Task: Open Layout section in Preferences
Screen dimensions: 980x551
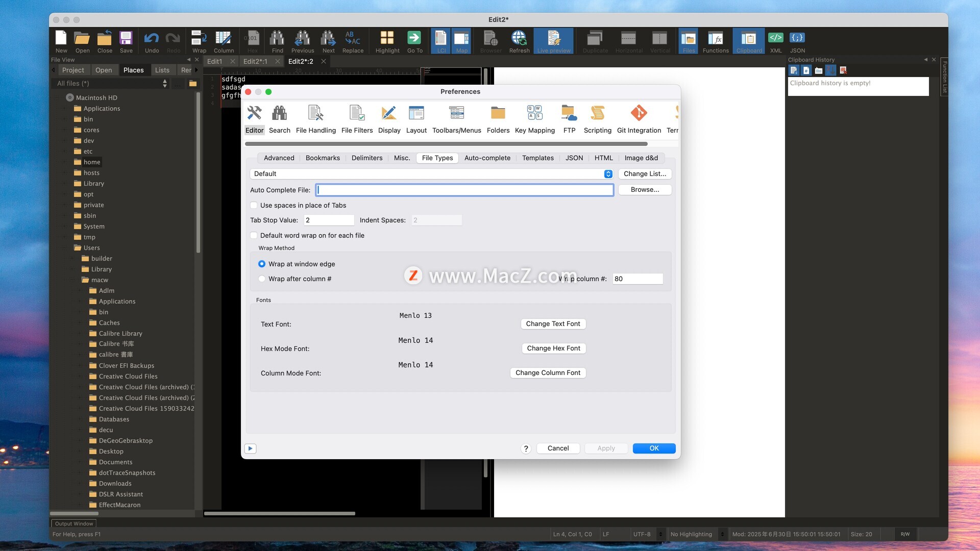Action: 416,119
